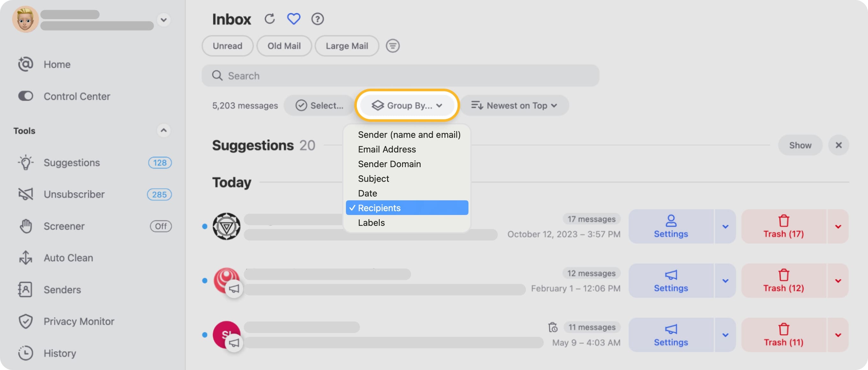Mark Inbox as favorite with heart icon
Image resolution: width=868 pixels, height=370 pixels.
(x=294, y=19)
